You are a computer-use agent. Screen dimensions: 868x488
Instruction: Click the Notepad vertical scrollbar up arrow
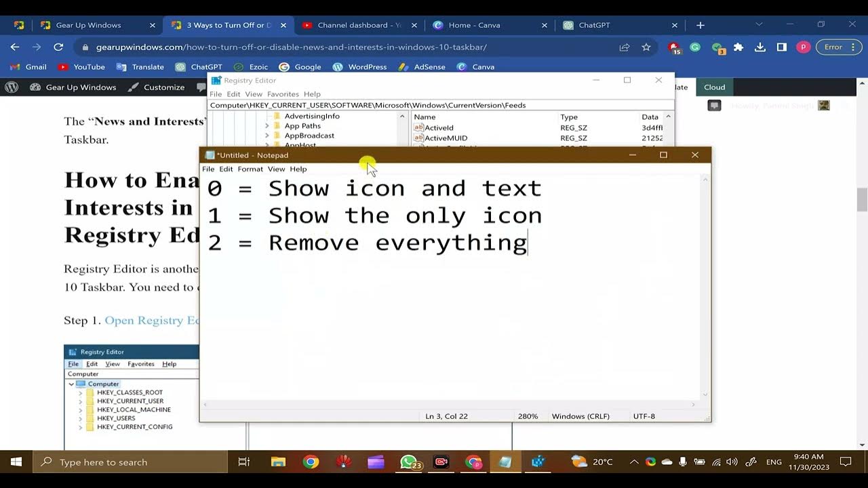[706, 180]
